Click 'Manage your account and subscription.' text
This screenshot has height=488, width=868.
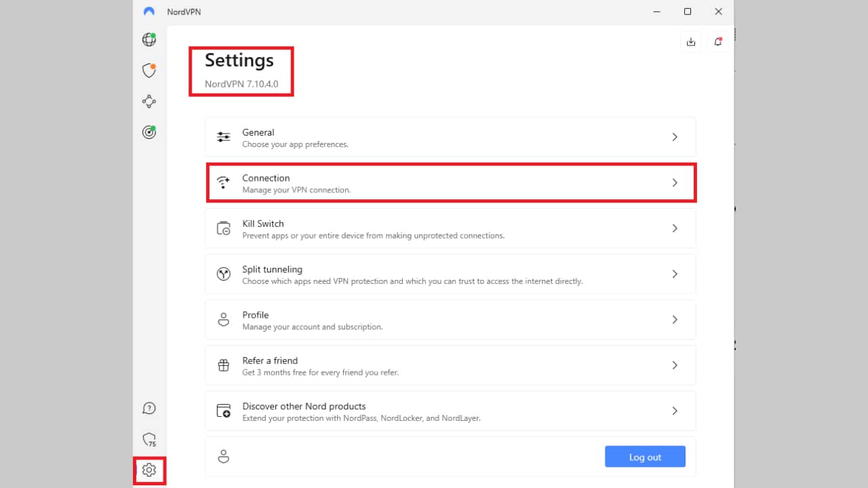[x=313, y=327]
